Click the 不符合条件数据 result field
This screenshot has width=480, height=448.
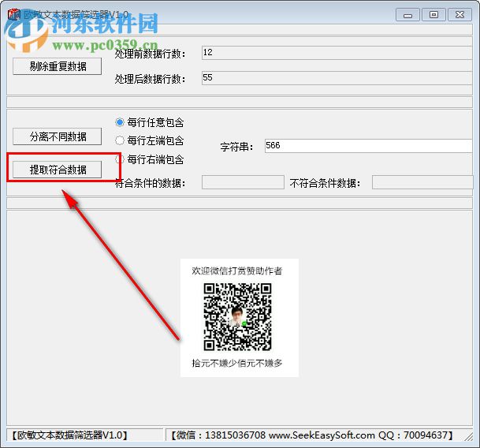click(x=422, y=182)
